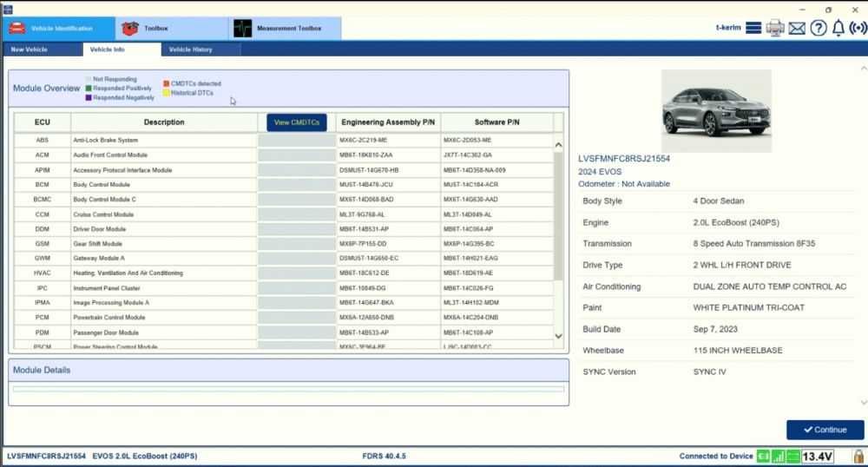Click the VIN LVSFMNFC8RSJ21554 under the car image
Image resolution: width=868 pixels, height=467 pixels.
(x=624, y=158)
